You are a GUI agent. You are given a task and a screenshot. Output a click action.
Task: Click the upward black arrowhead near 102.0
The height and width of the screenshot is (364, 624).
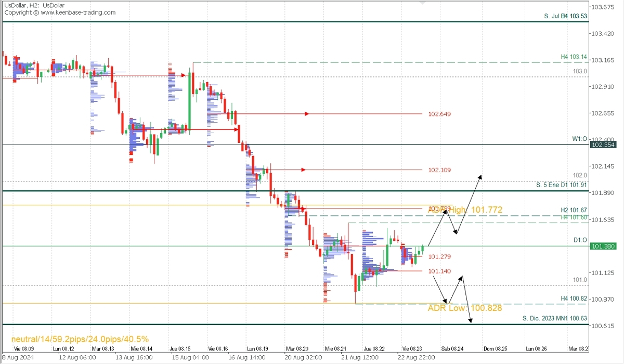click(480, 177)
